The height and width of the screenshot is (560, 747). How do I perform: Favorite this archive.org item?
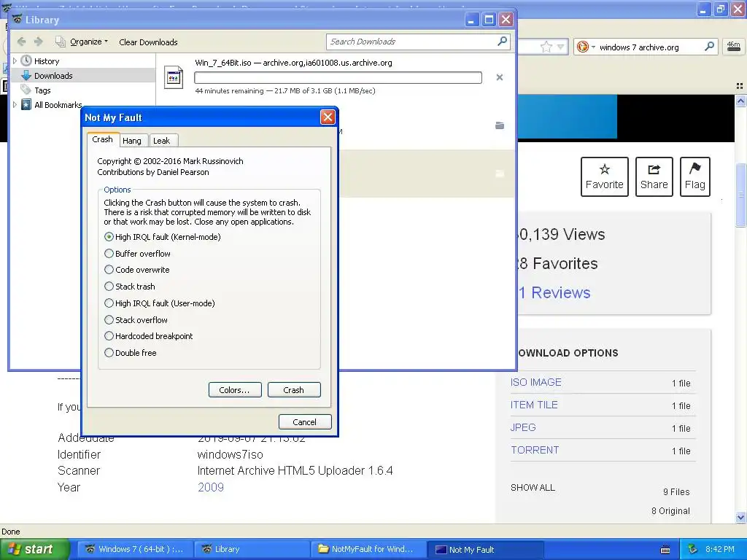pyautogui.click(x=605, y=176)
